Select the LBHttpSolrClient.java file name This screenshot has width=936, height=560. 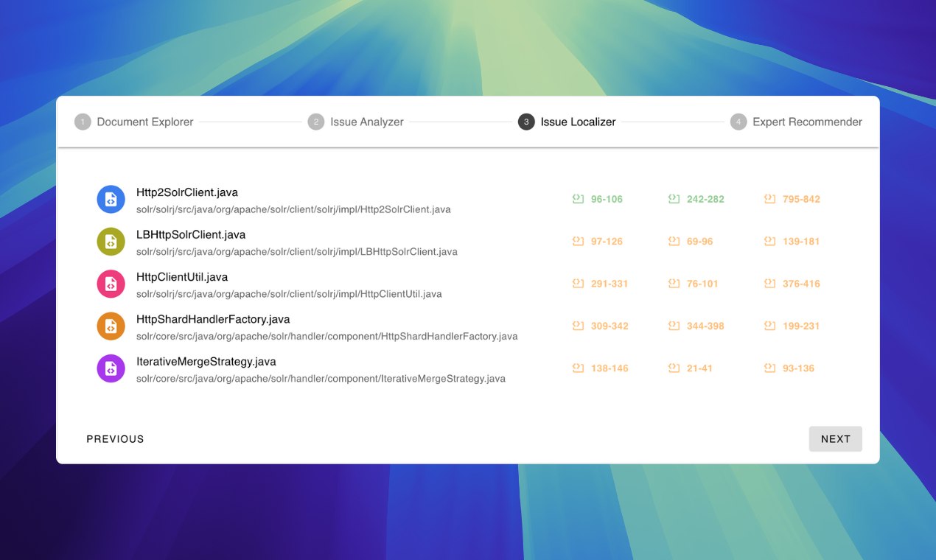click(x=191, y=234)
